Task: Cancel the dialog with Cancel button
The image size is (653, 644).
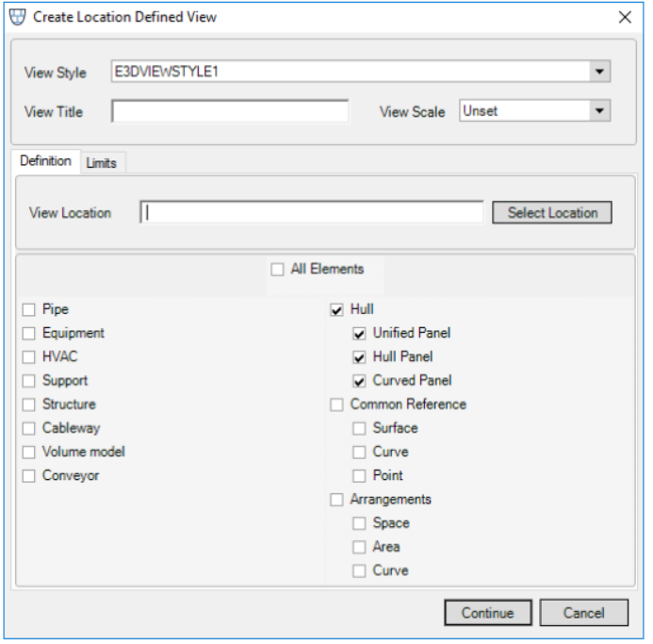Action: click(x=583, y=613)
